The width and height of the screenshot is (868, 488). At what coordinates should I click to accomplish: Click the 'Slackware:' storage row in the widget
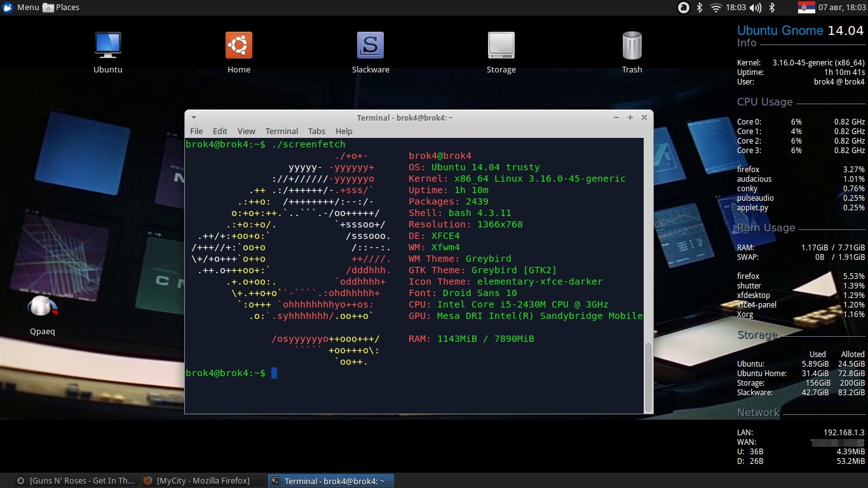pos(801,393)
